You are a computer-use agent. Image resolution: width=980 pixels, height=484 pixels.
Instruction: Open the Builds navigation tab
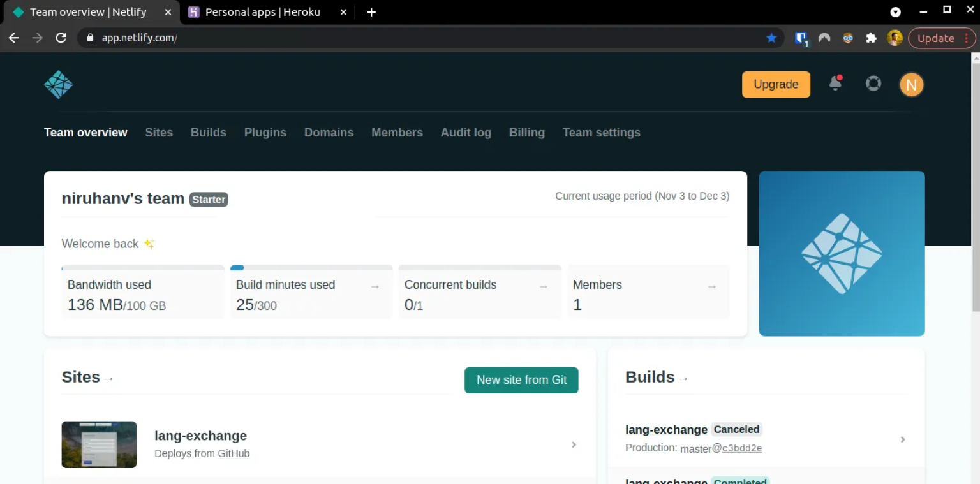(209, 133)
